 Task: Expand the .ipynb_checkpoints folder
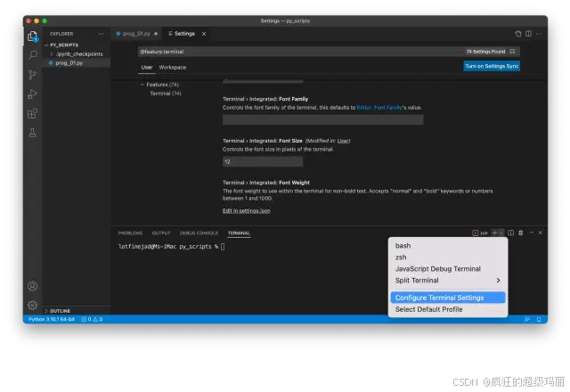pos(52,53)
